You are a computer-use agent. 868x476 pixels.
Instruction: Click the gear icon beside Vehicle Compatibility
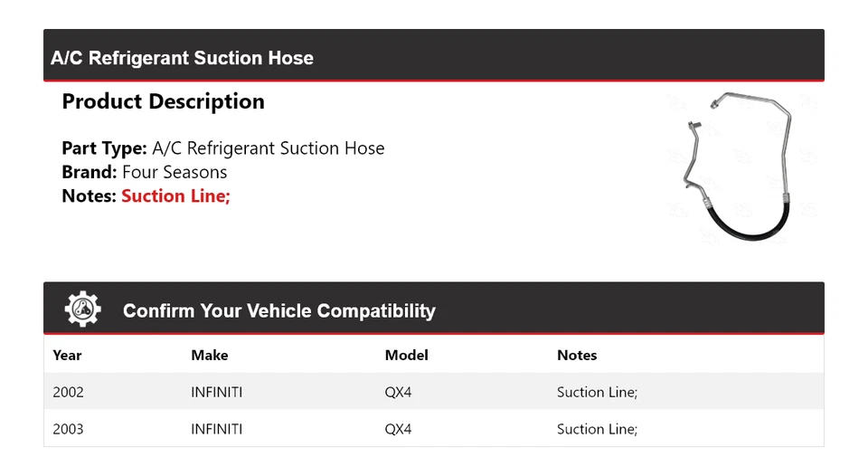tap(82, 309)
